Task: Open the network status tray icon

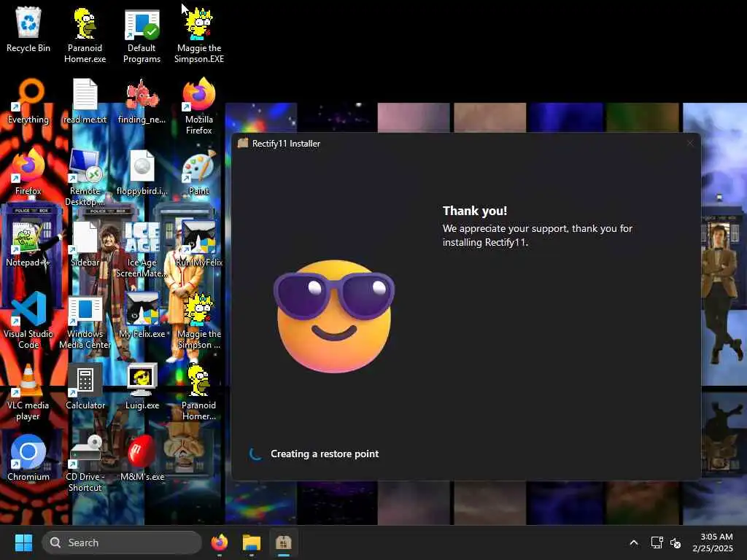Action: (657, 542)
